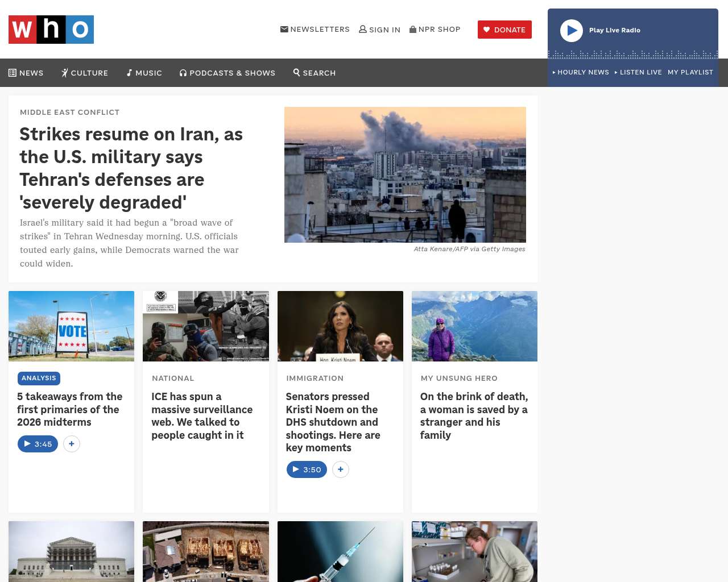Open the My Unsung Hero category
Screen dimensions: 728x582
pos(459,378)
